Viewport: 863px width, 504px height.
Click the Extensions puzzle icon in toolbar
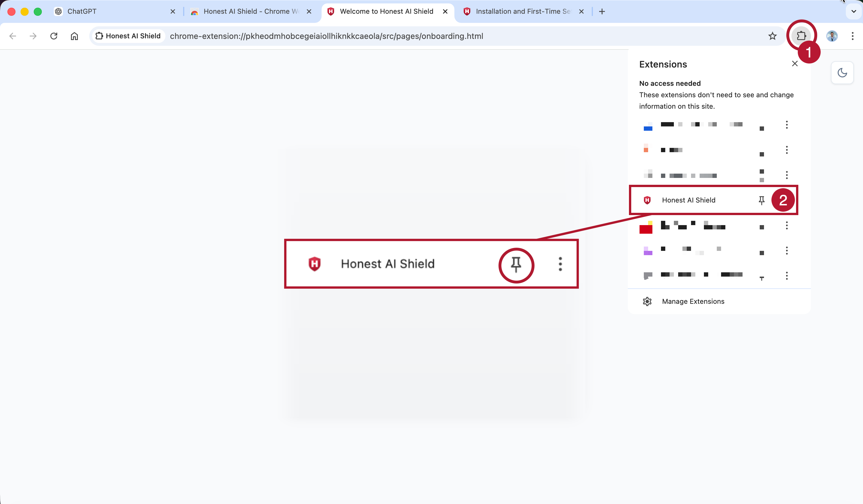click(x=801, y=35)
